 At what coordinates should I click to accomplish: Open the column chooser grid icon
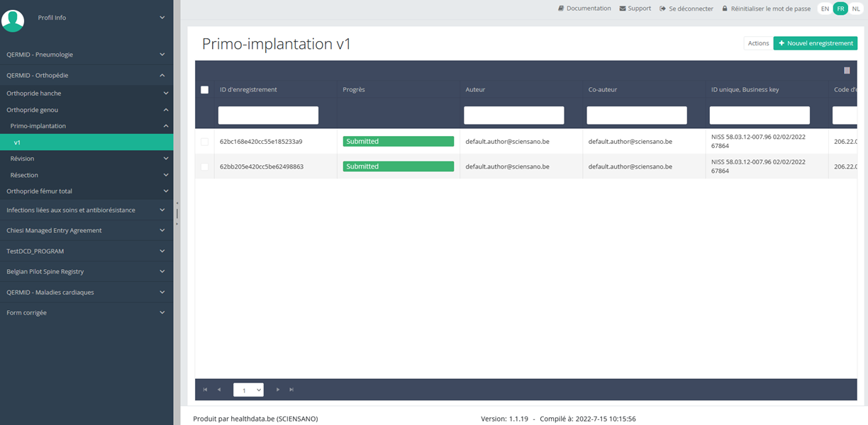coord(847,70)
